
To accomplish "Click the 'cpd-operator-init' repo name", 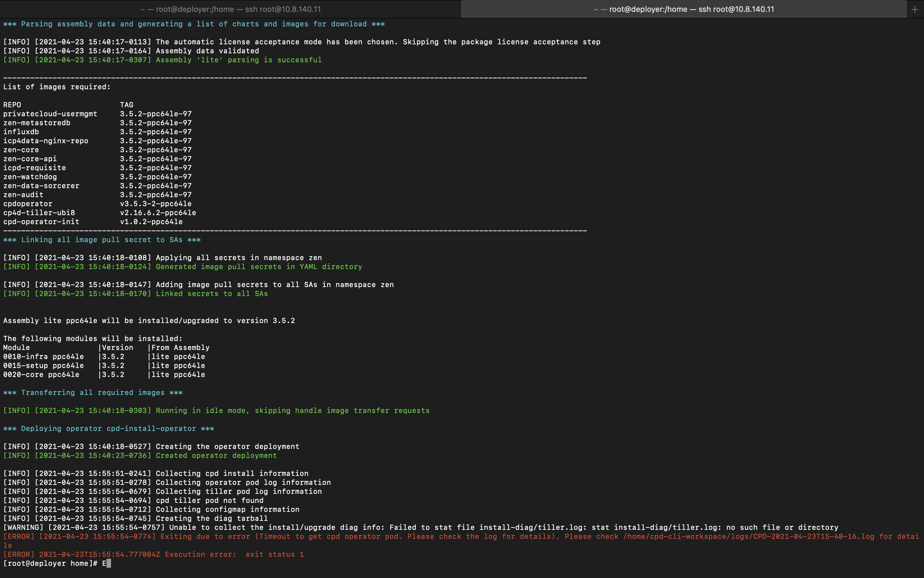I will tap(41, 222).
